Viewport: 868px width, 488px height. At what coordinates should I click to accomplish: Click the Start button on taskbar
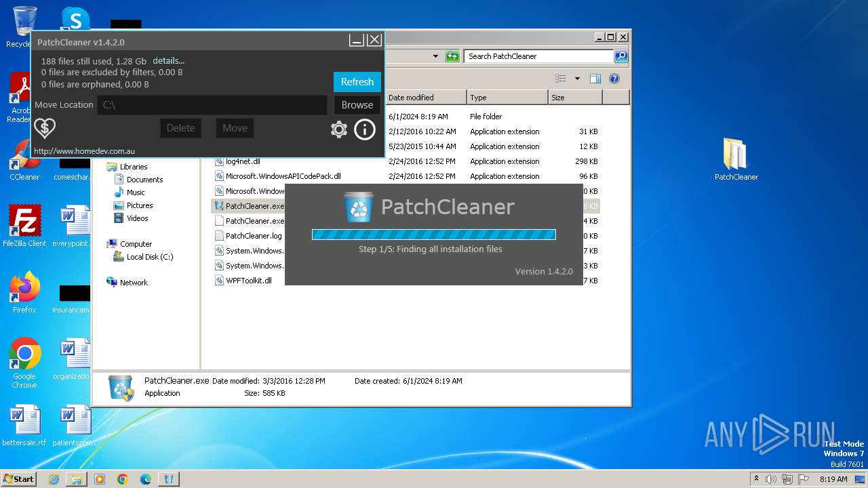click(x=18, y=479)
